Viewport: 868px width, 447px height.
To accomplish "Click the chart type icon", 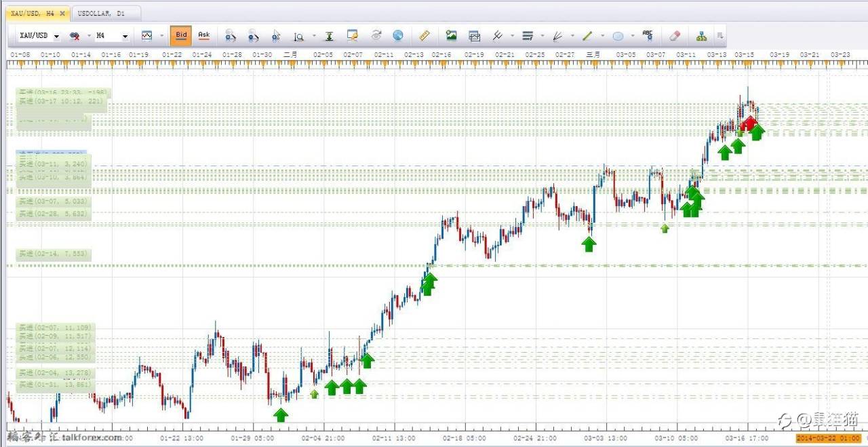I will [x=146, y=35].
